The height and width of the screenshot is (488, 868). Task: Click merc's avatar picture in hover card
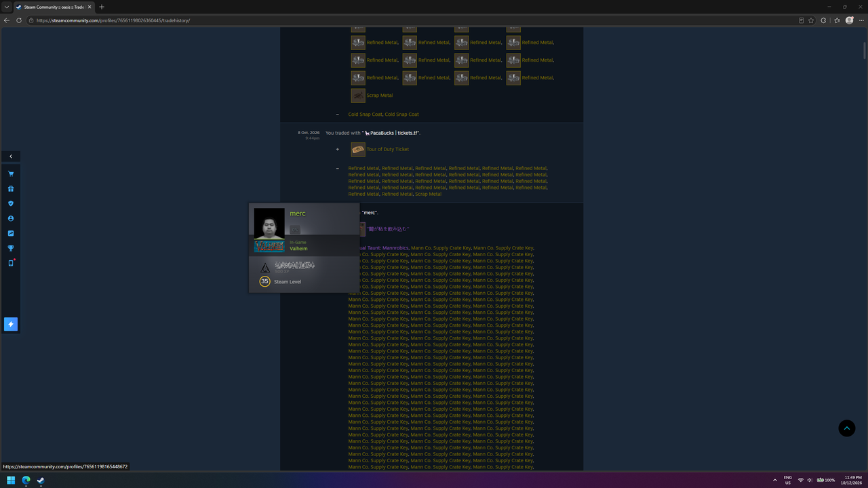point(269,223)
